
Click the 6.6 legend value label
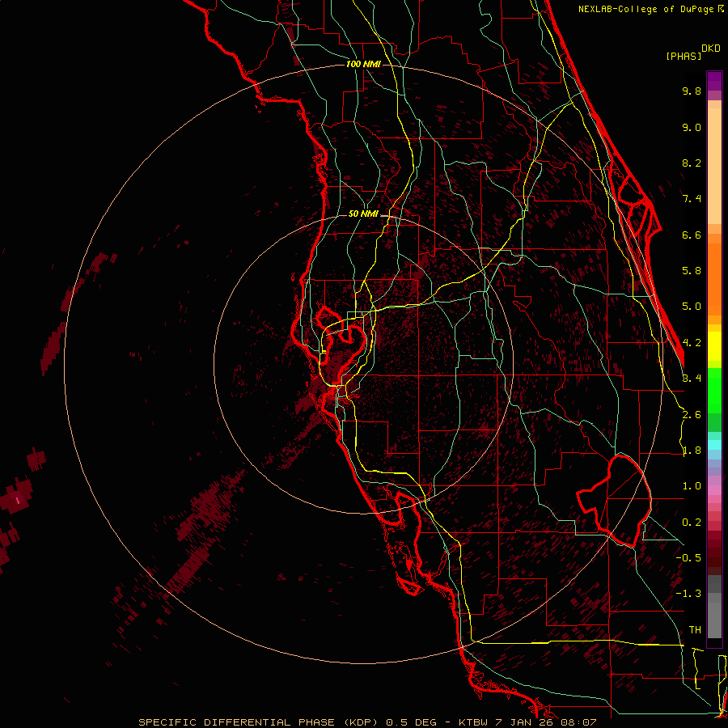click(x=691, y=235)
